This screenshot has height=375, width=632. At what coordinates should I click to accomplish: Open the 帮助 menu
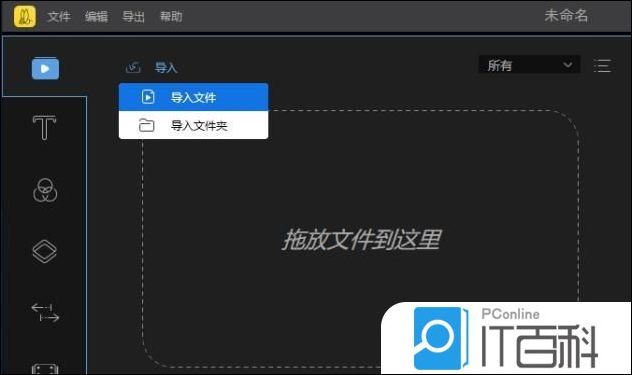click(171, 17)
